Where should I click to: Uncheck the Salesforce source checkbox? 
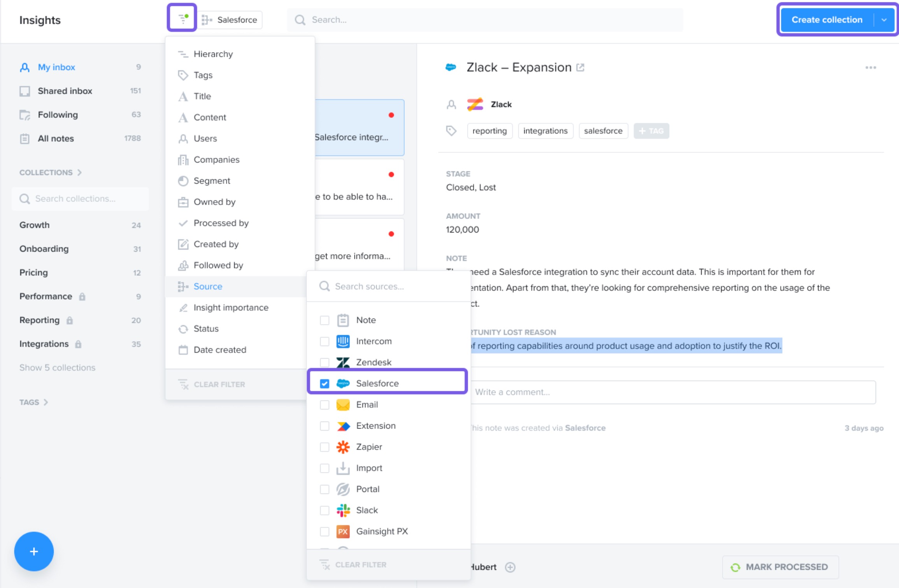[324, 383]
